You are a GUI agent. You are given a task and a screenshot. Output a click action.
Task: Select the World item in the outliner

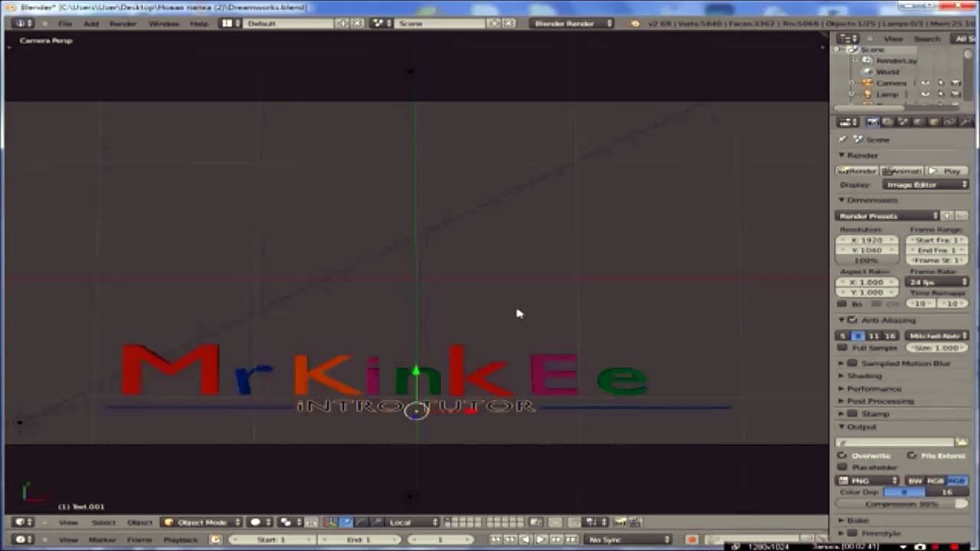887,72
